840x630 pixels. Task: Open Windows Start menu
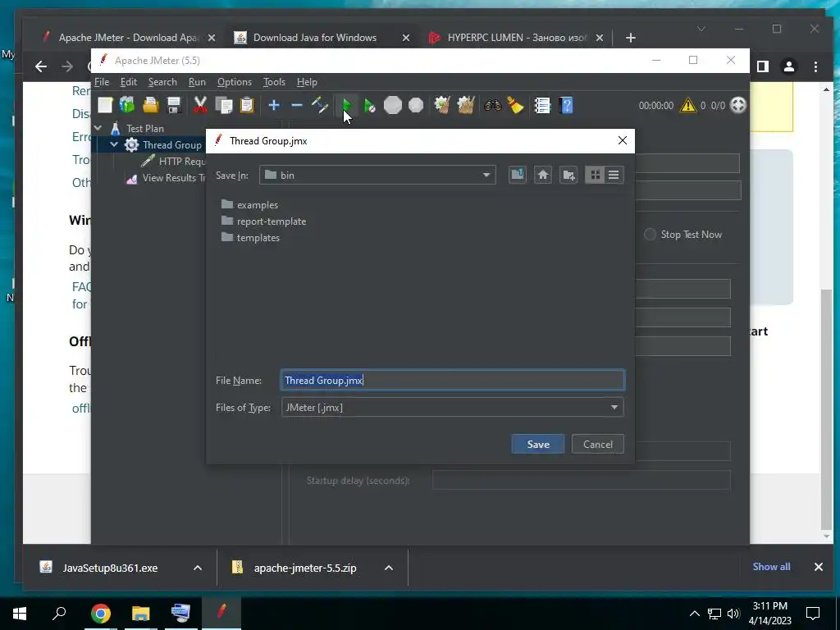coord(20,613)
